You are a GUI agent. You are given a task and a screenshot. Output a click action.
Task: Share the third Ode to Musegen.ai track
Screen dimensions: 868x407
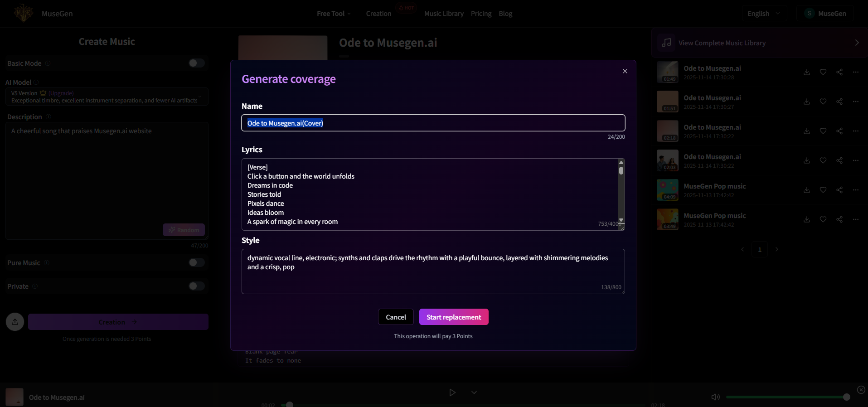pos(839,131)
